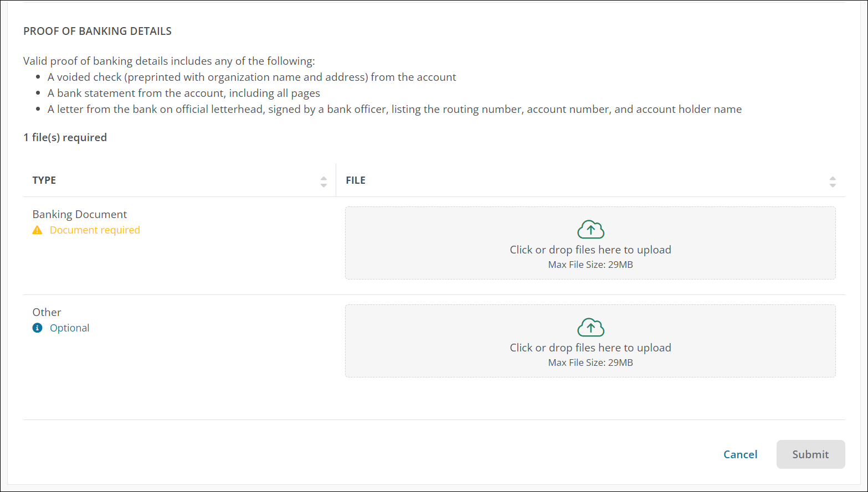Select the 'Other' type label

(x=47, y=312)
